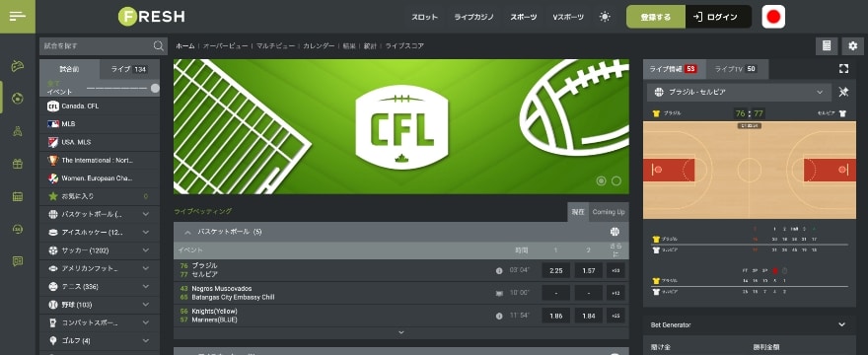868x355 pixels.
Task: Click the login arrow icon on ログイン
Action: coord(698,17)
